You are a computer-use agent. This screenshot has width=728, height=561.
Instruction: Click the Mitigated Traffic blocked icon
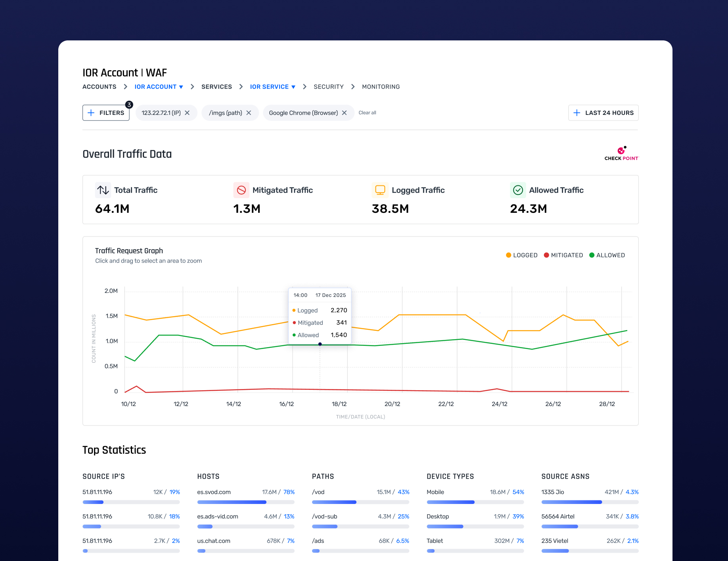(x=241, y=190)
